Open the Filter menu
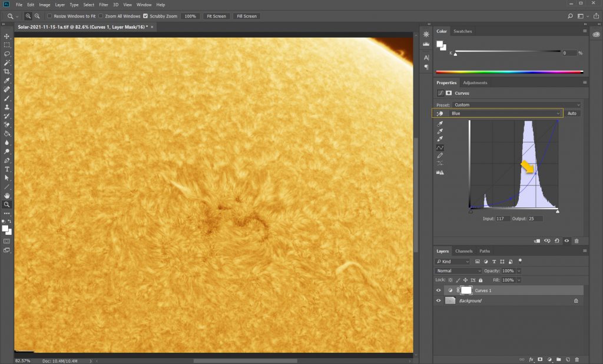Screen dimensions: 603x364 coord(104,5)
